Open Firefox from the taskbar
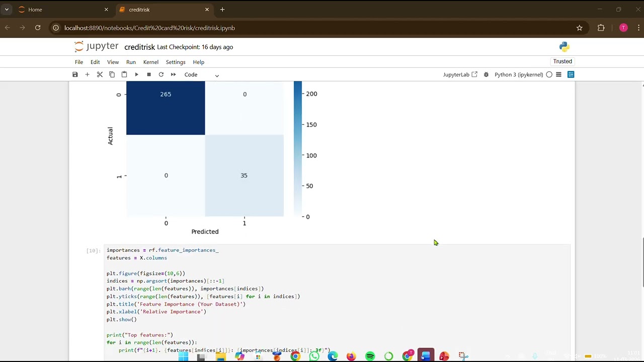Image resolution: width=644 pixels, height=362 pixels. (x=351, y=356)
